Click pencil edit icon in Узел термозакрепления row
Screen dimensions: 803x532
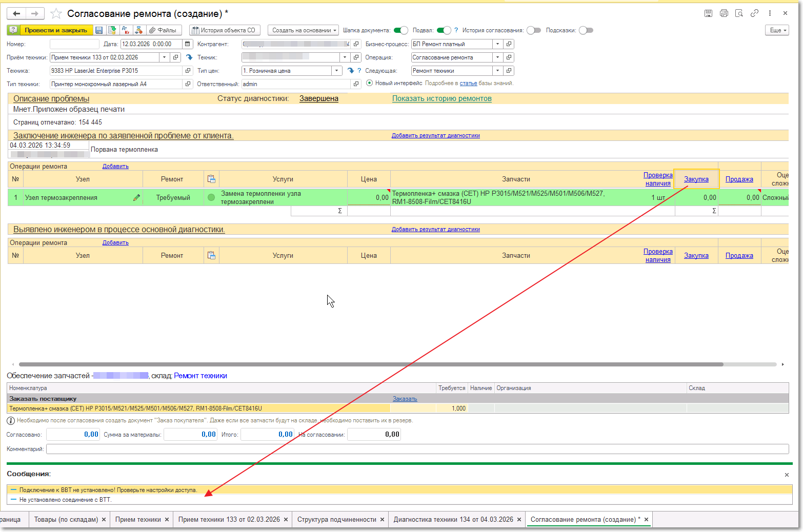click(136, 197)
